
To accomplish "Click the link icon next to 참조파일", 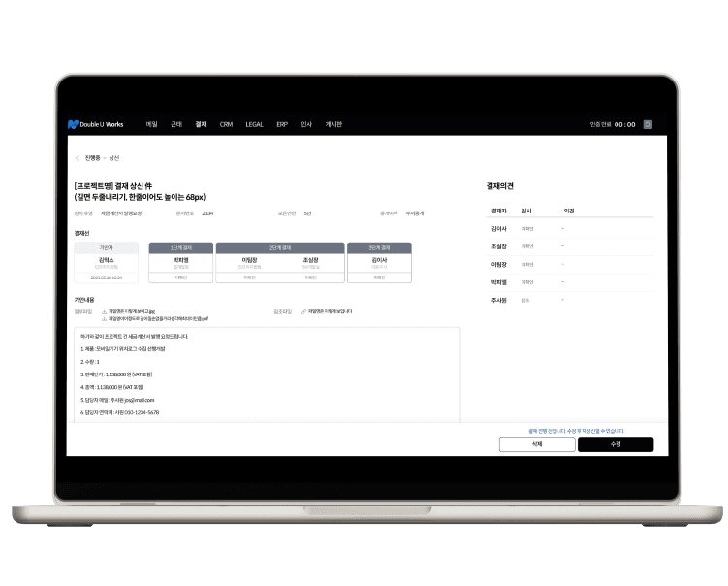I will click(304, 311).
